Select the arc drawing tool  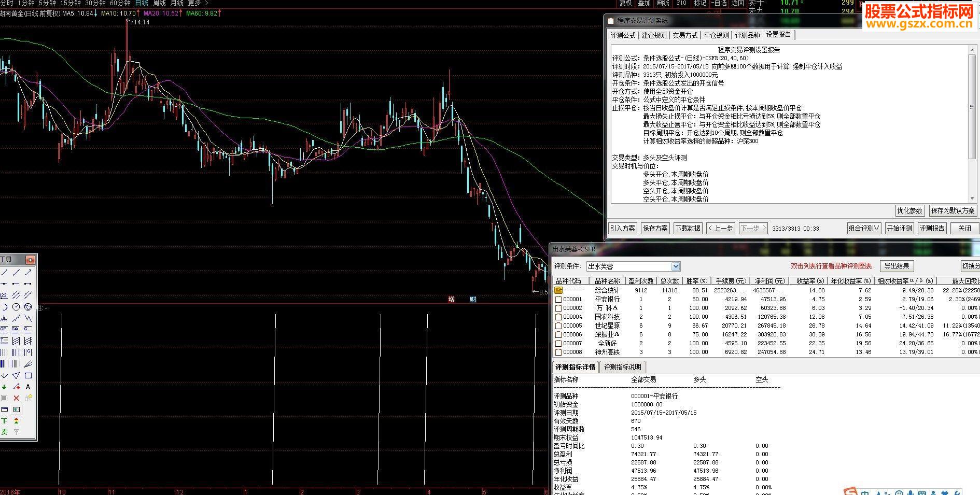[4, 306]
